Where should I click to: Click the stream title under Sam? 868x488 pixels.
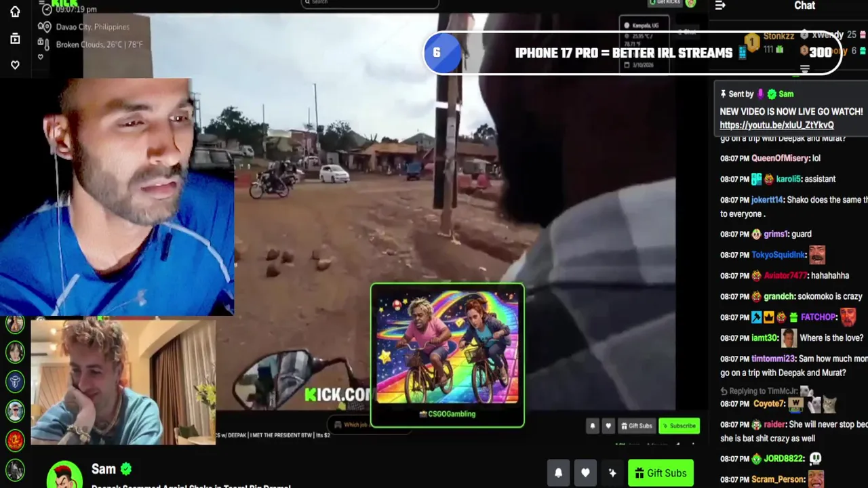point(191,485)
